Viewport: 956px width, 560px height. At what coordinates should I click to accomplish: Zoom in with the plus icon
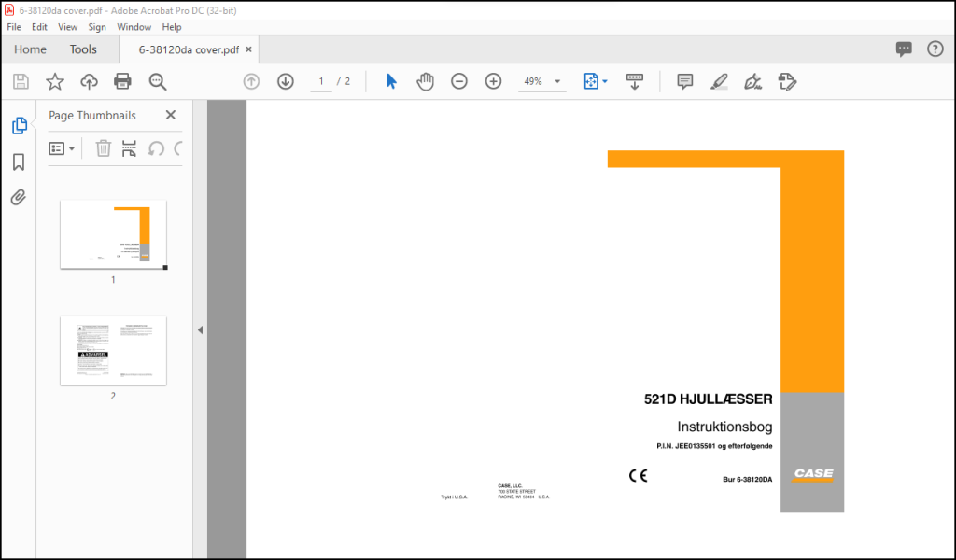tap(493, 81)
